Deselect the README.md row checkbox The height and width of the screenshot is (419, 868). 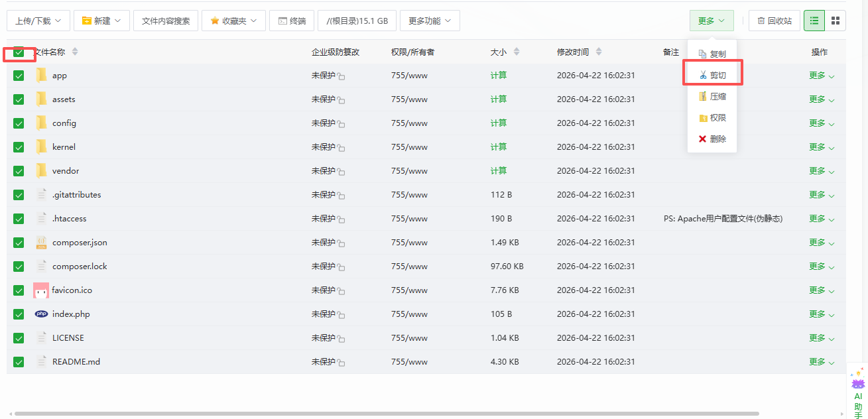point(19,362)
